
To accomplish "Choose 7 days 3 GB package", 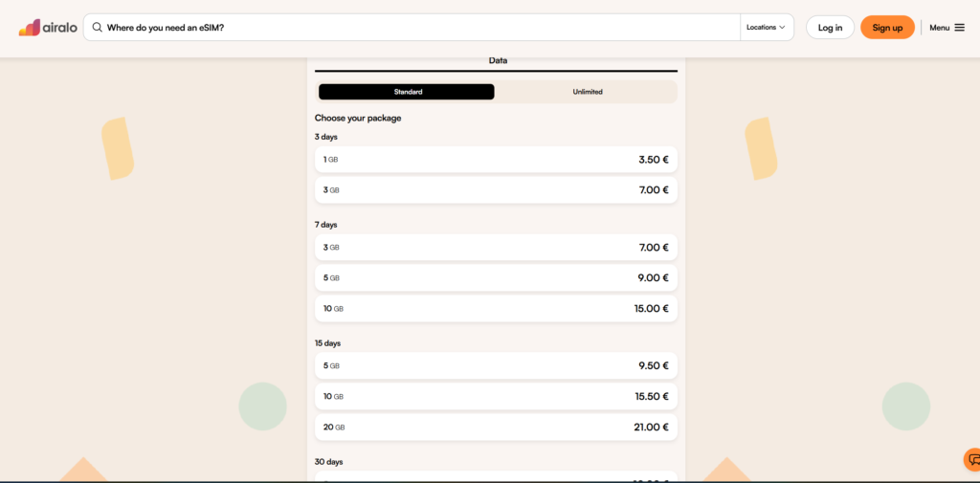I will [x=496, y=248].
